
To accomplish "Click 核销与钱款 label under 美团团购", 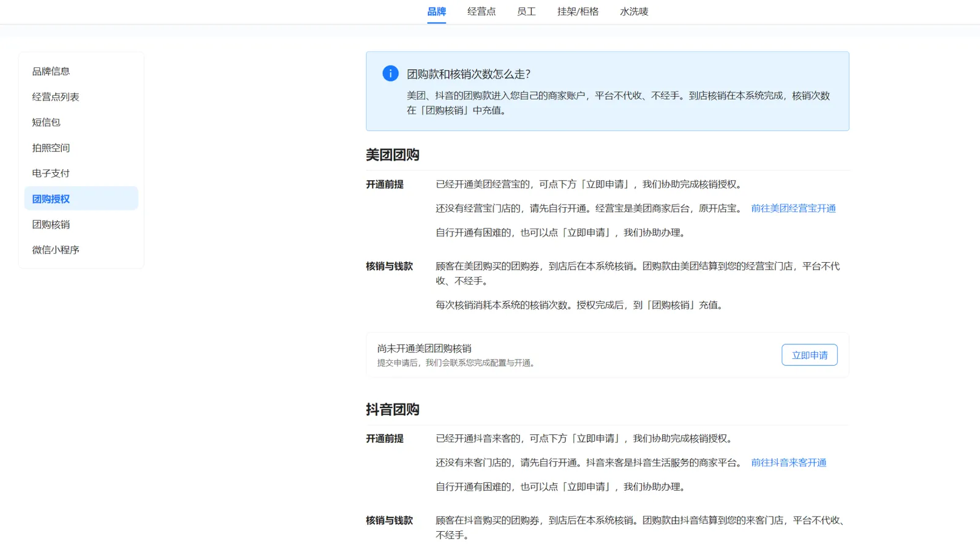I will coord(390,266).
